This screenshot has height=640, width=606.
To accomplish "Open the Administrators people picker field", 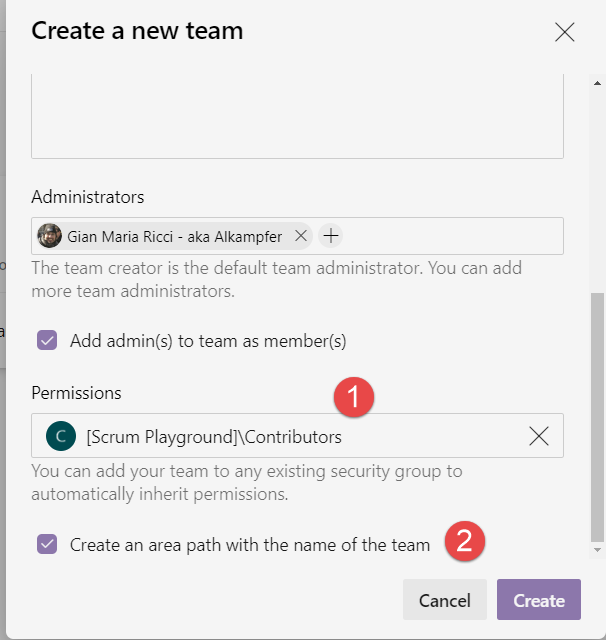I will pyautogui.click(x=450, y=236).
